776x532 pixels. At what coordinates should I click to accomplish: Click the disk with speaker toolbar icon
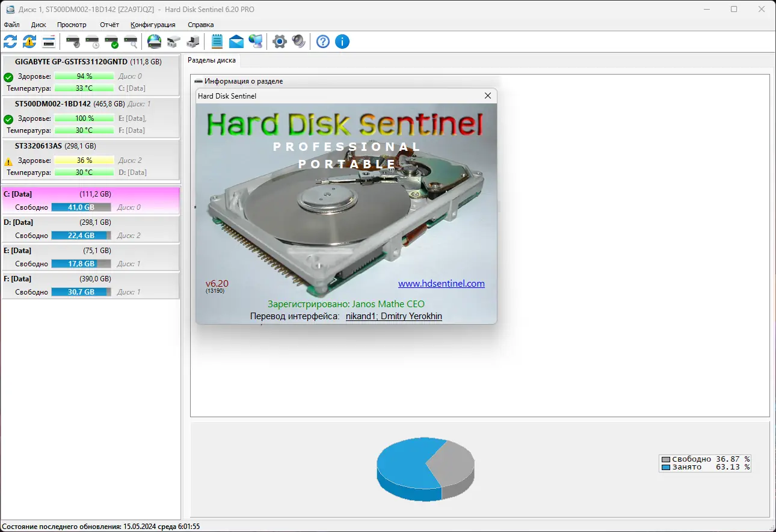pyautogui.click(x=73, y=41)
